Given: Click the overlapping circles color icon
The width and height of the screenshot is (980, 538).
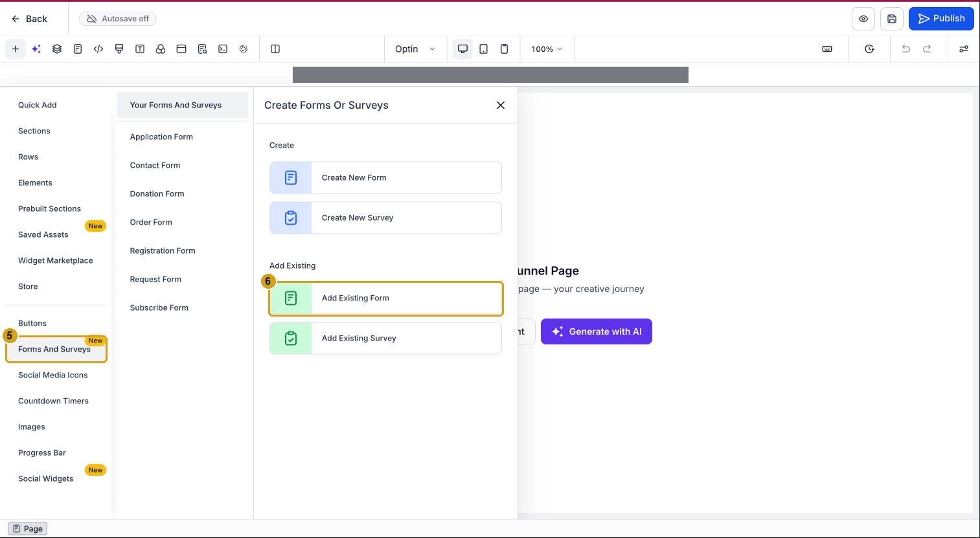Looking at the screenshot, I should point(161,49).
